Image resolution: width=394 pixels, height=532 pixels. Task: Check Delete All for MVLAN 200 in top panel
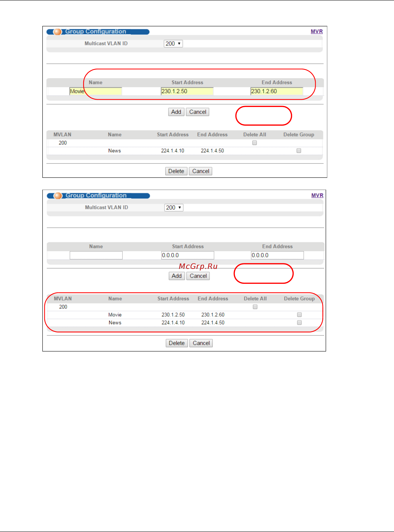(254, 143)
